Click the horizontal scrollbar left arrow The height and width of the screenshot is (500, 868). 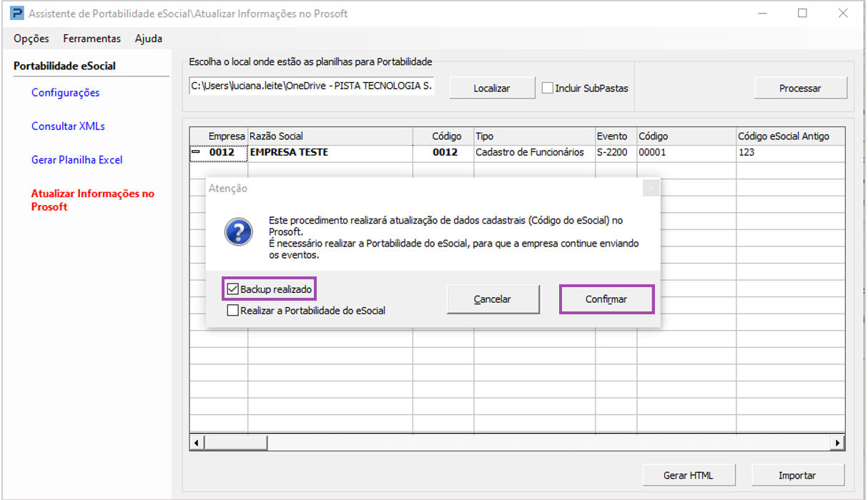pyautogui.click(x=197, y=444)
